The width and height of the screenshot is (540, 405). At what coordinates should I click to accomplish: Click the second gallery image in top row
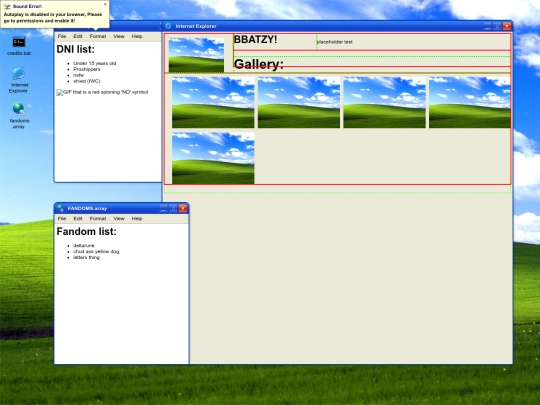[299, 102]
